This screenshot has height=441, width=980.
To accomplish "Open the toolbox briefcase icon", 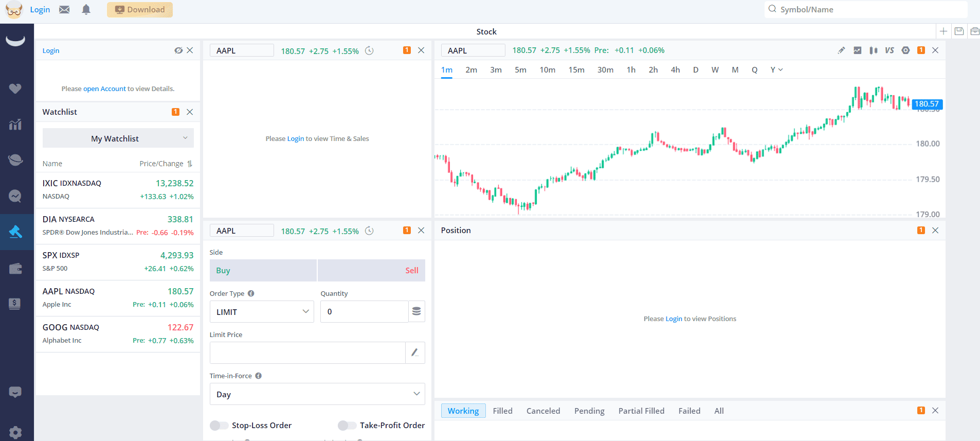I will point(974,31).
